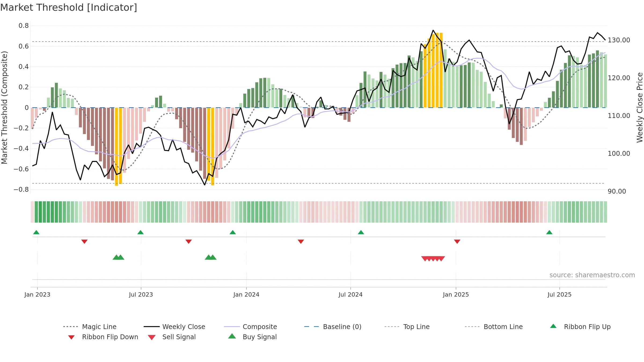Click the 0.4 tick on left axis

pos(24,67)
